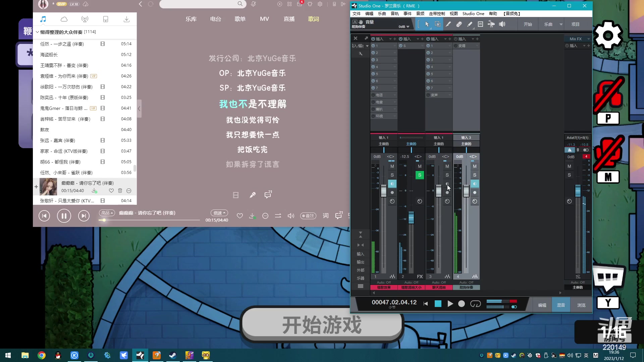
Task: Change play order with loop icon
Action: click(278, 216)
